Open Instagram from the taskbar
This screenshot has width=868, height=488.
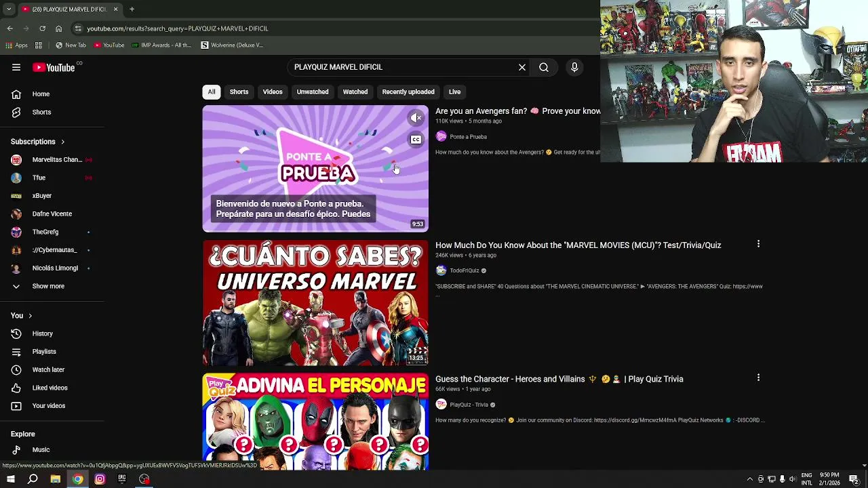pyautogui.click(x=100, y=479)
